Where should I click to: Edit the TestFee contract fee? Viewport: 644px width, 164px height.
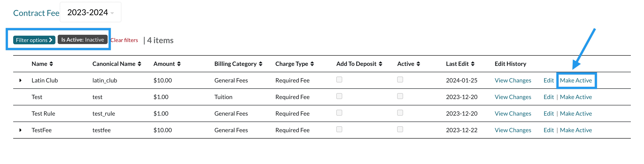548,130
